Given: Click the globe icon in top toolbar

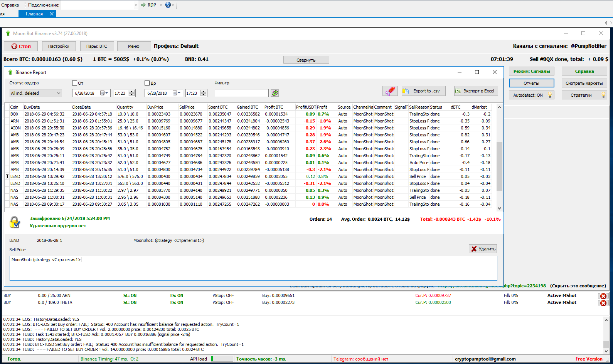Looking at the screenshot, I should point(168,5).
